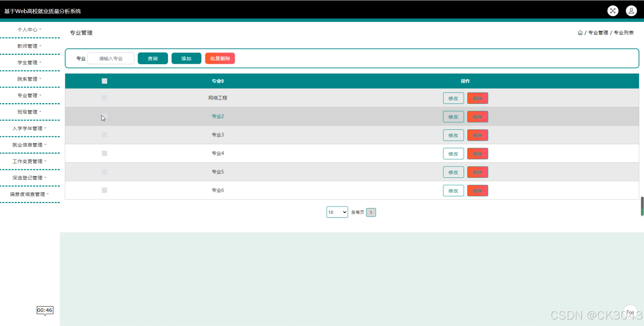Click 删除 for 专业6 row
This screenshot has width=644, height=326.
point(477,191)
